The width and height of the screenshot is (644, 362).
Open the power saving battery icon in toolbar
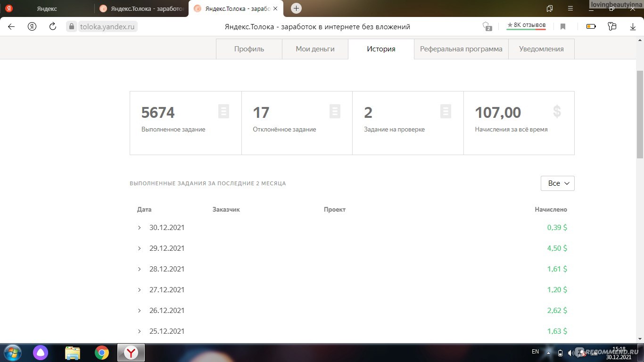591,26
